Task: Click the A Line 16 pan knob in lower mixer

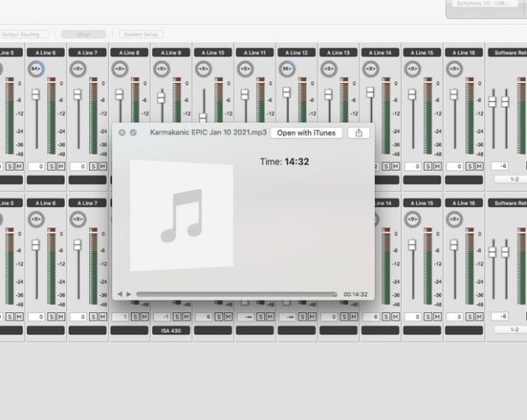Action: pos(454,219)
